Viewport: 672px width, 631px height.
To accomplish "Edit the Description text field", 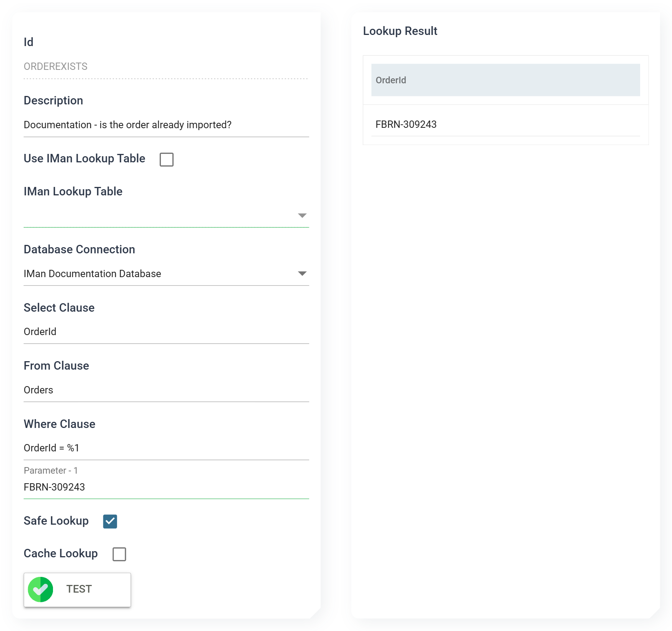I will click(x=166, y=125).
